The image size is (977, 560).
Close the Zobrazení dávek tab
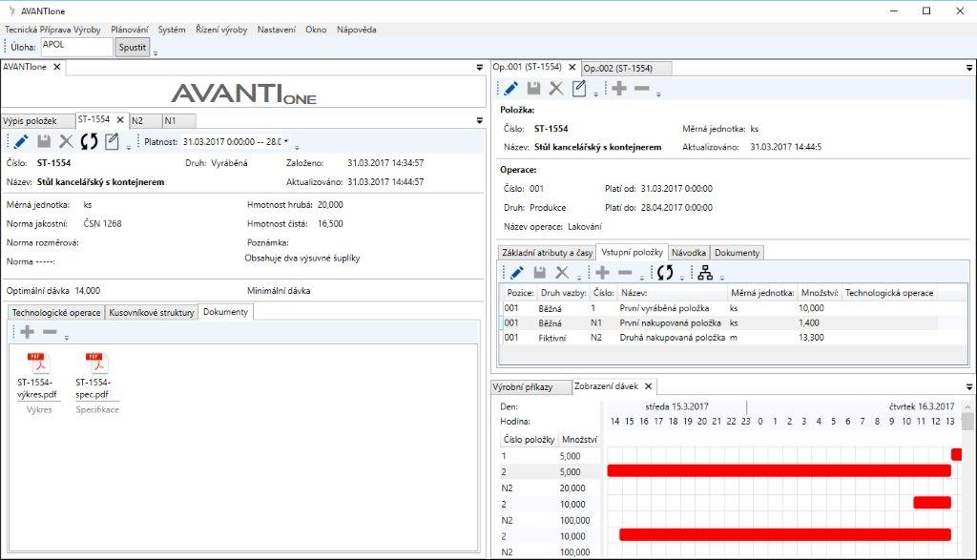[x=648, y=386]
